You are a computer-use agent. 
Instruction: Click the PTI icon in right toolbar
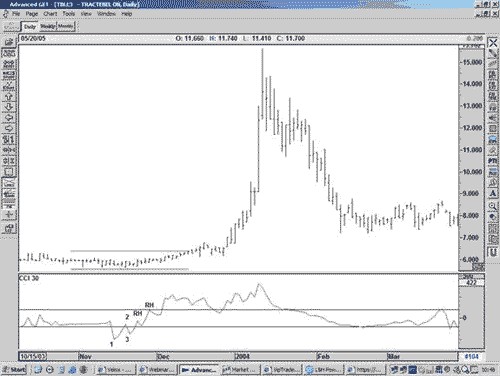493,161
